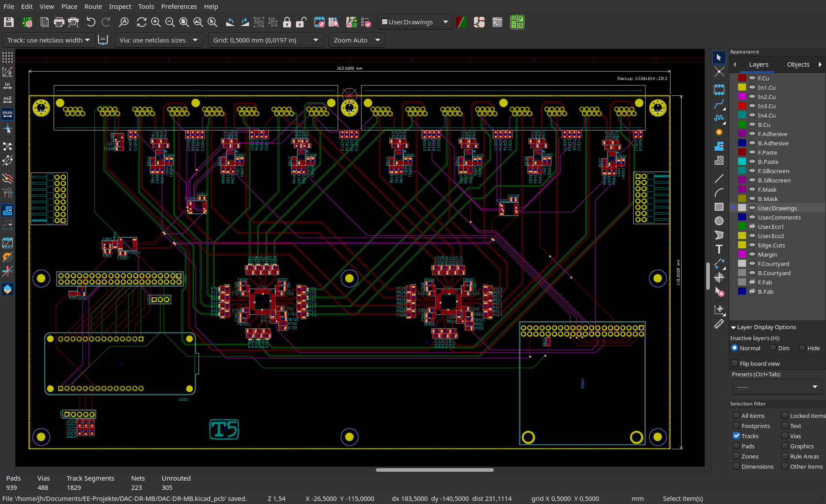Open the active layer User.Drawings dropdown

pyautogui.click(x=415, y=22)
